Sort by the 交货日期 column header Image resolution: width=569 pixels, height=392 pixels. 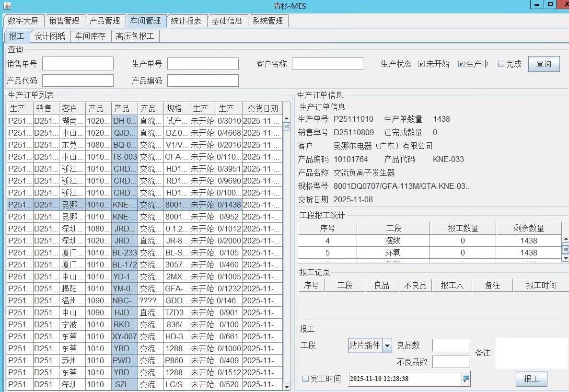pos(262,108)
